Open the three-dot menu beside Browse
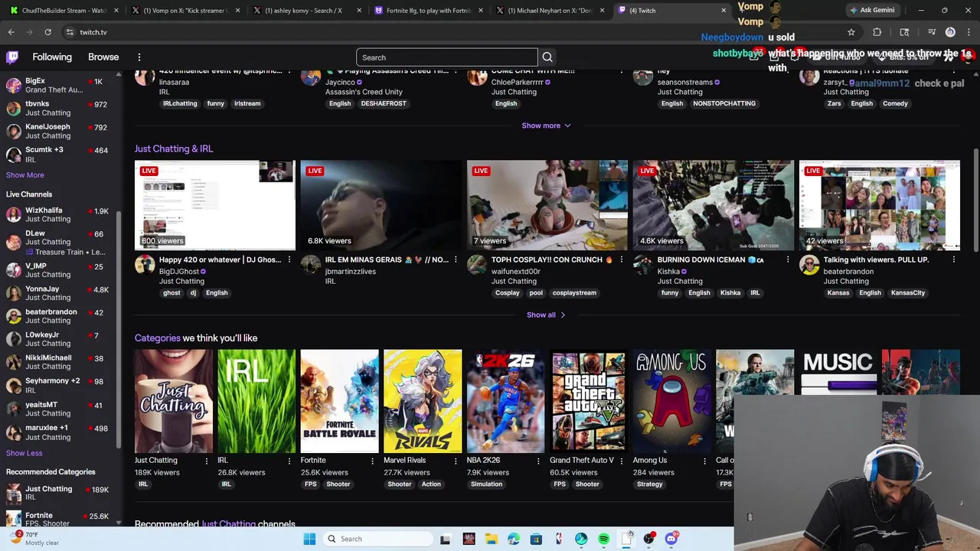 (x=139, y=57)
